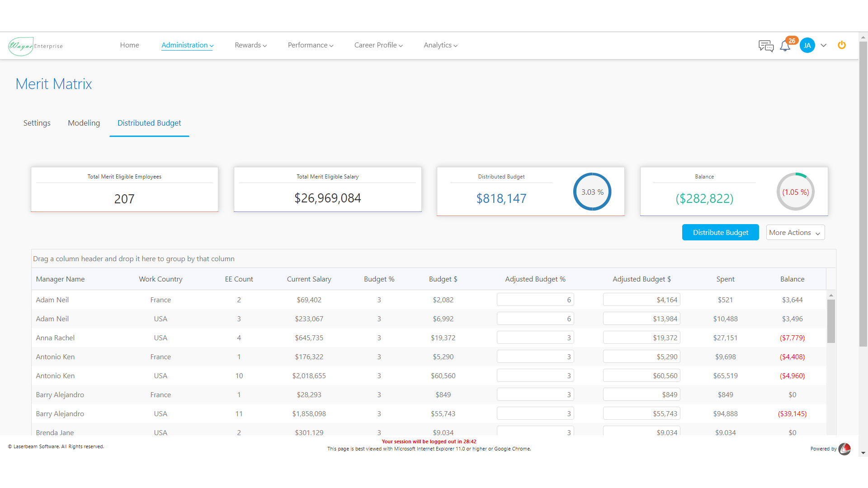Click the ($7,779) balance cell
The image size is (868, 488).
click(x=792, y=338)
